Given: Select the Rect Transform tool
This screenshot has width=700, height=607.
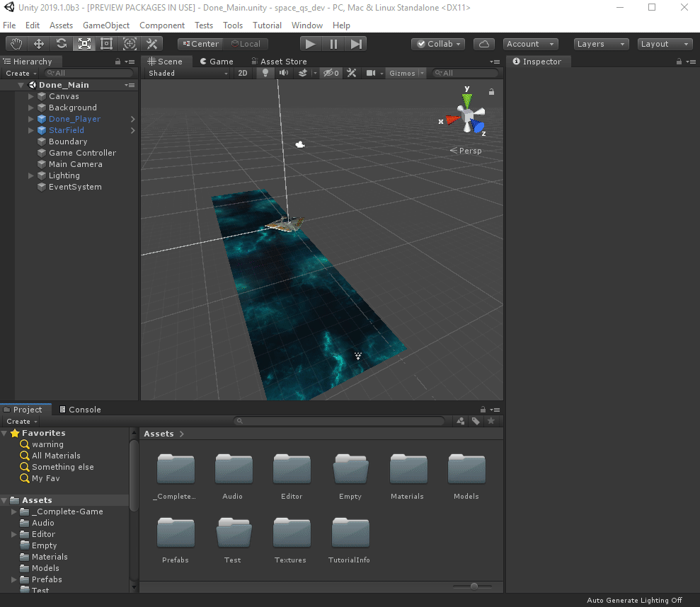Looking at the screenshot, I should 106,43.
